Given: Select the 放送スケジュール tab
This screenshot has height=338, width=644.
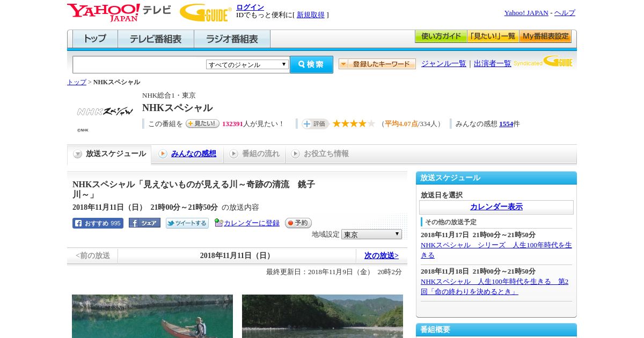Looking at the screenshot, I should tap(109, 154).
